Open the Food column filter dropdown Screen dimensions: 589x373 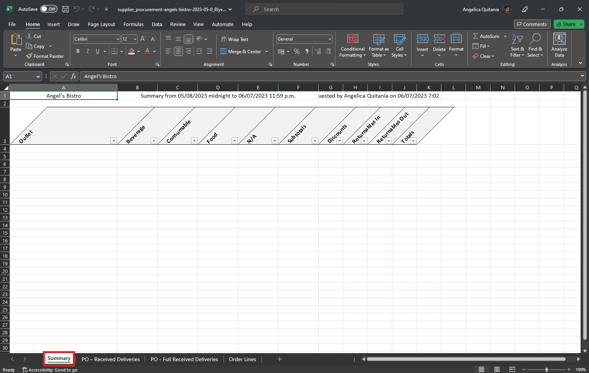point(234,141)
